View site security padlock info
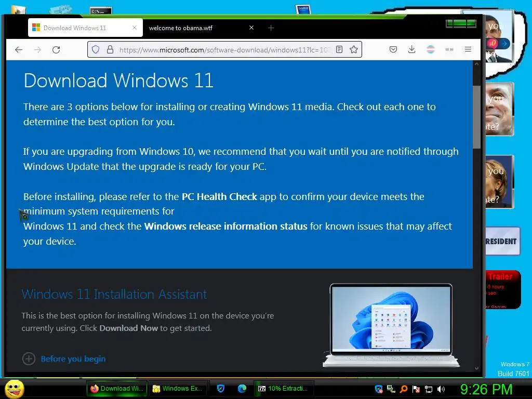Screen dimensions: 532x399 tap(110, 49)
